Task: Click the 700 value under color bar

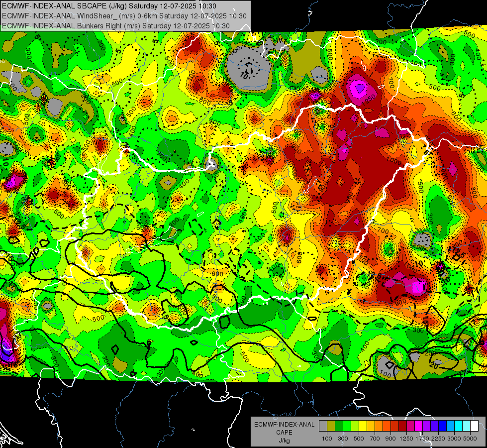Action: point(375,439)
